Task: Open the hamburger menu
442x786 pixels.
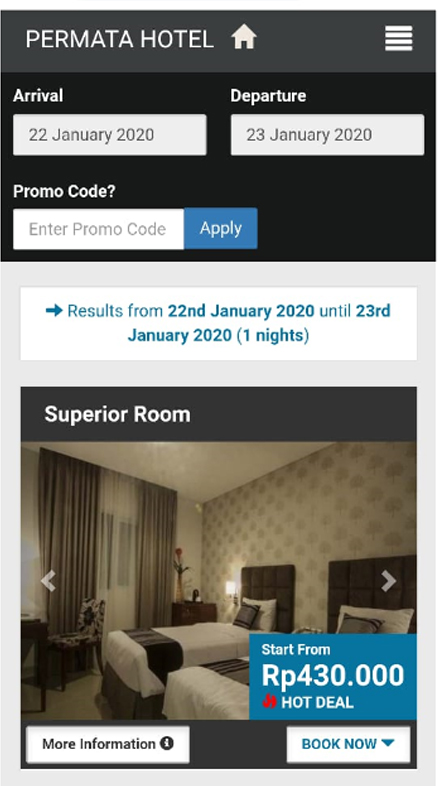Action: pos(399,38)
